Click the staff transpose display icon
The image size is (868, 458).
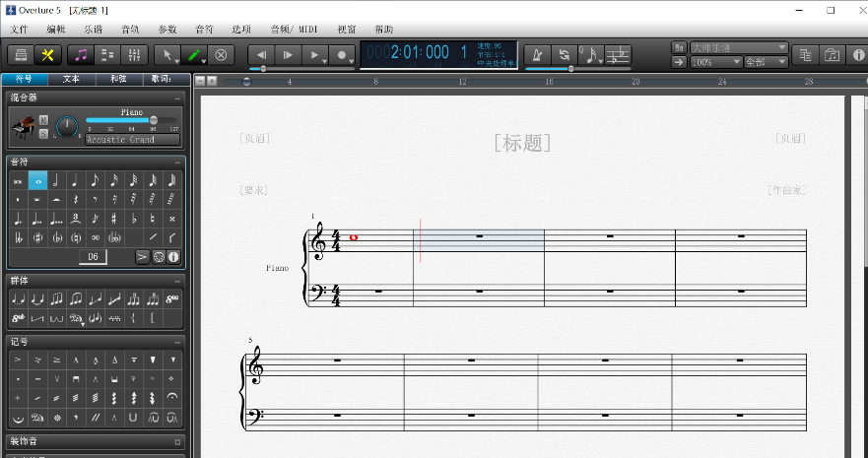[618, 55]
